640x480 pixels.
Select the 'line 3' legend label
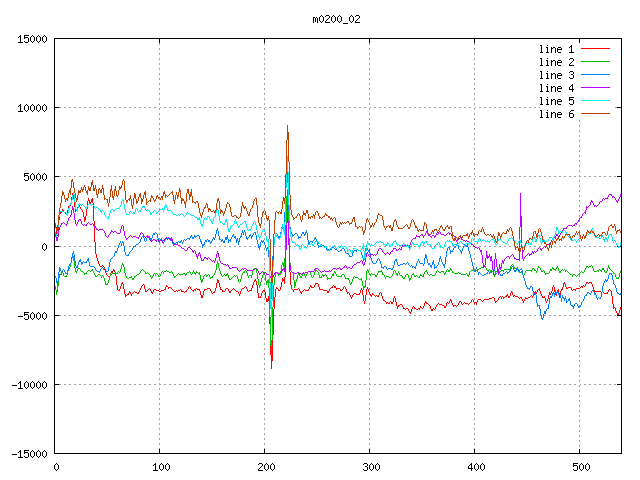pos(556,75)
